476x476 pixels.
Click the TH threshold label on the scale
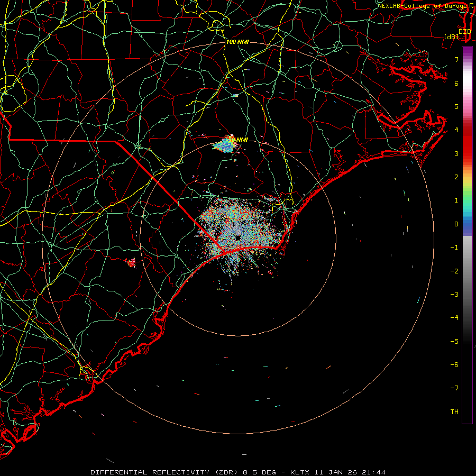click(x=454, y=411)
